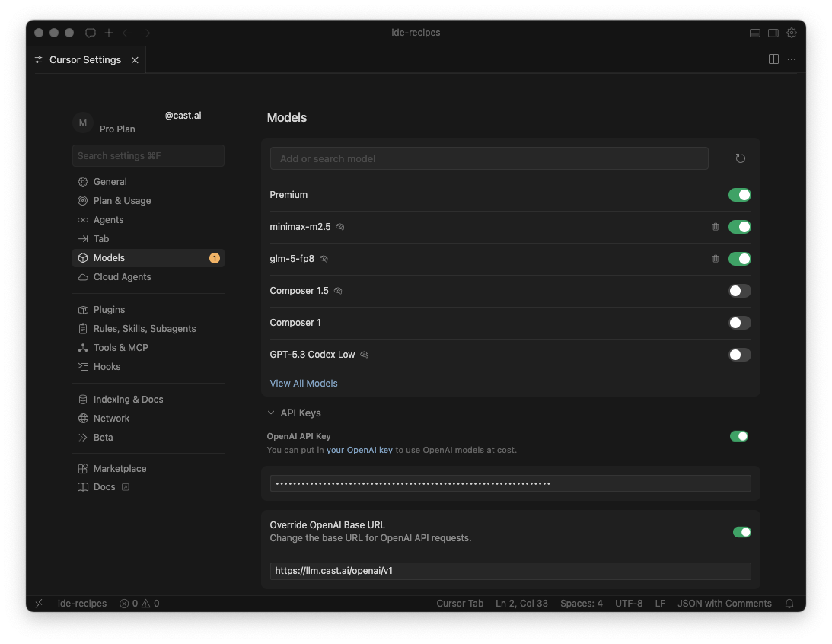Enable the GPT-5.3 Codex Low toggle

point(740,355)
